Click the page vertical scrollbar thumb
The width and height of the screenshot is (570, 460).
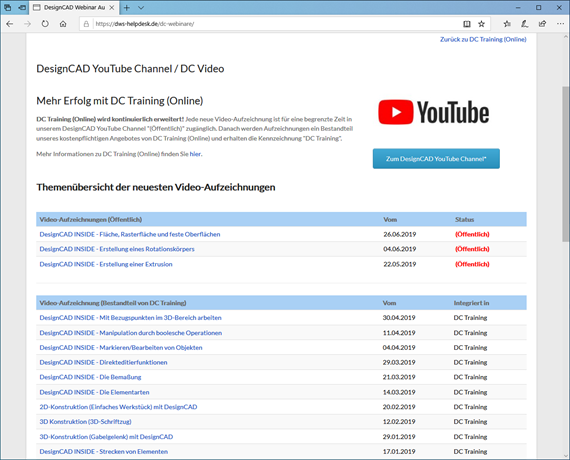[566, 164]
